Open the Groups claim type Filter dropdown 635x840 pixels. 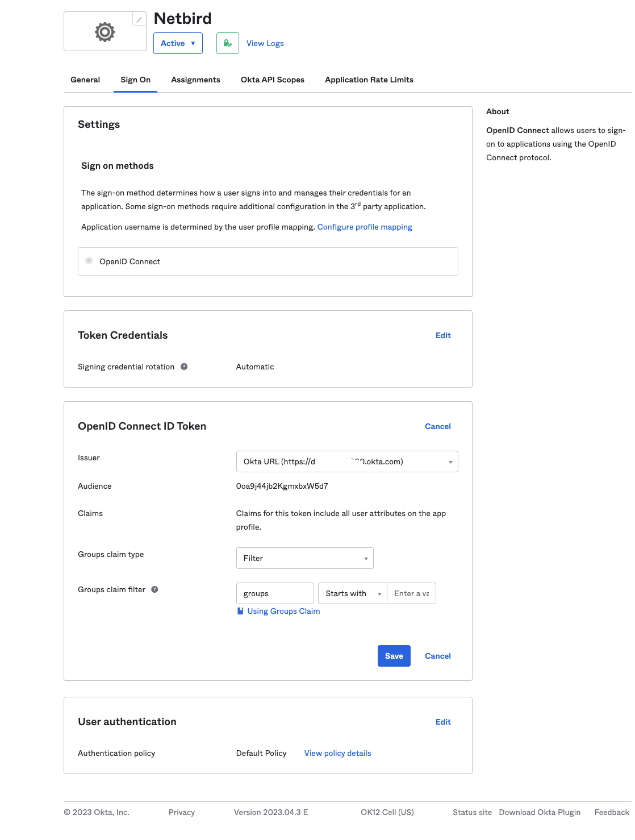pyautogui.click(x=304, y=558)
